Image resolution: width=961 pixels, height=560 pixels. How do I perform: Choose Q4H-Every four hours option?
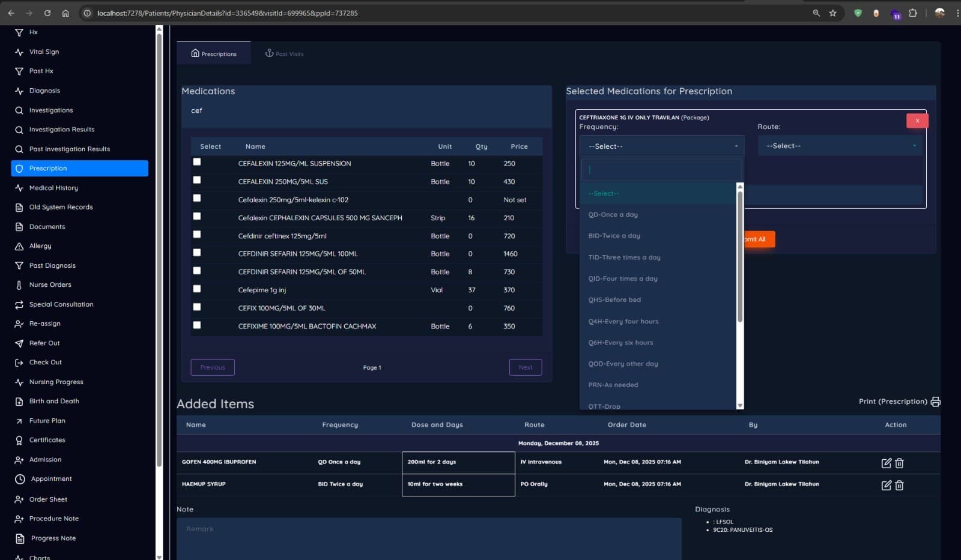click(658, 321)
